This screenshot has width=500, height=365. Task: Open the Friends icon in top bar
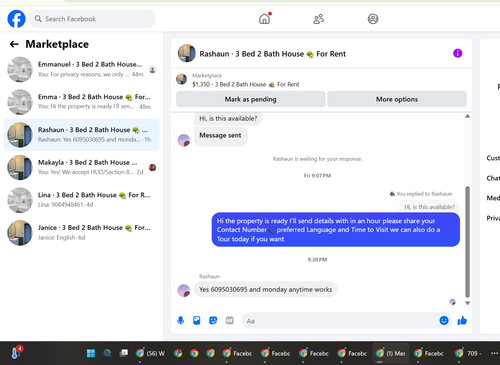[318, 19]
